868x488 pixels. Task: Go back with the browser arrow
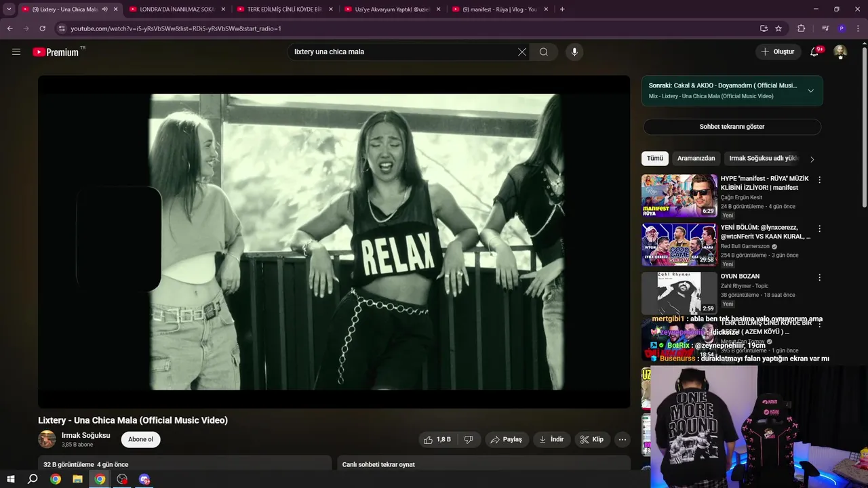pyautogui.click(x=9, y=28)
